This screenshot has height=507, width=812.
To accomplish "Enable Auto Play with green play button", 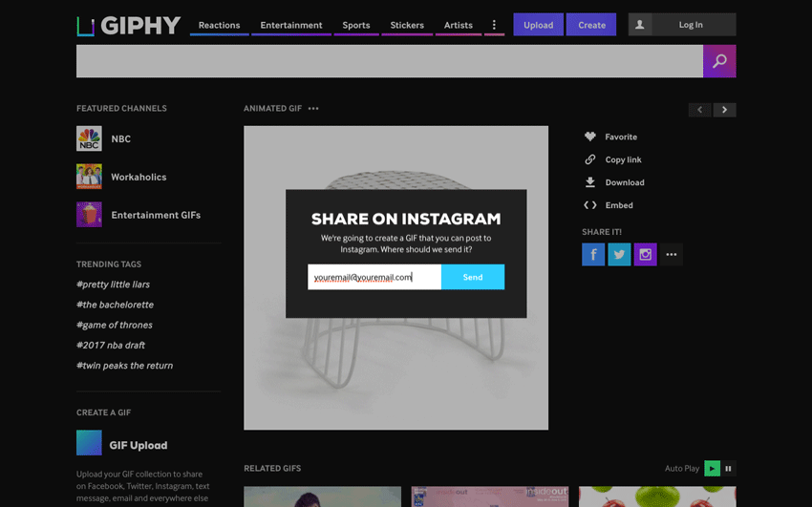I will coord(712,469).
